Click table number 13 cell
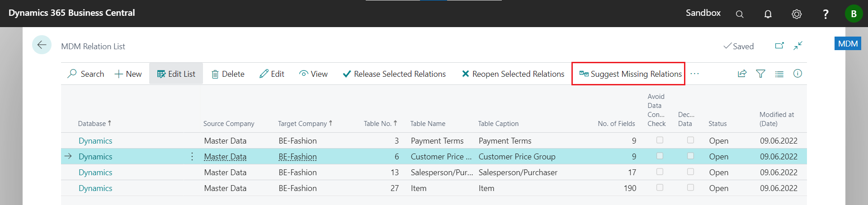The height and width of the screenshot is (205, 868). point(395,172)
